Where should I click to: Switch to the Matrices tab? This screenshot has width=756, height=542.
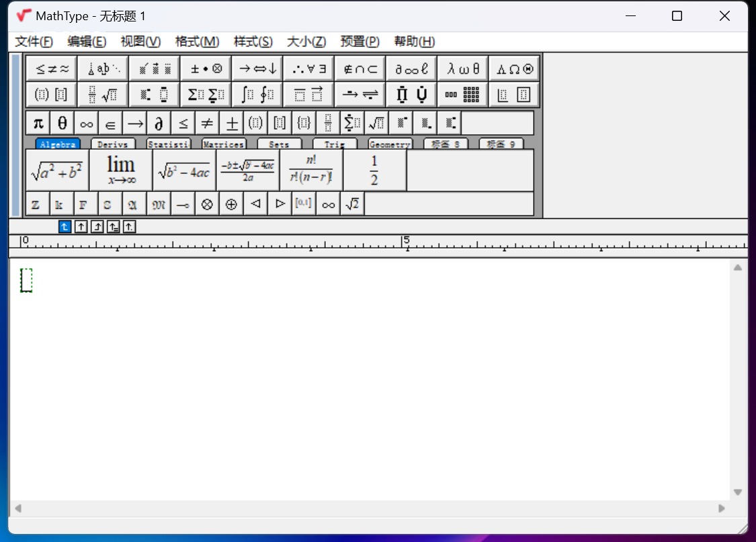(224, 144)
